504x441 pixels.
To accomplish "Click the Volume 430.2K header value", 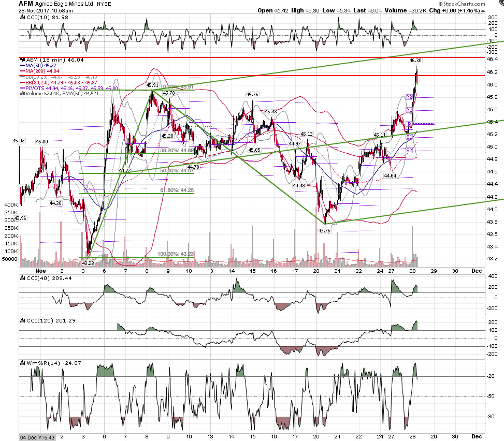I will (406, 10).
